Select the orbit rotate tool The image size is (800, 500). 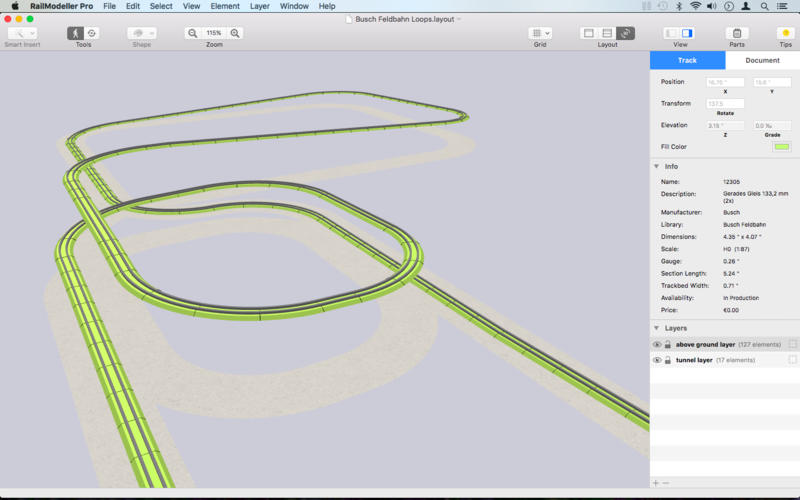tap(91, 33)
